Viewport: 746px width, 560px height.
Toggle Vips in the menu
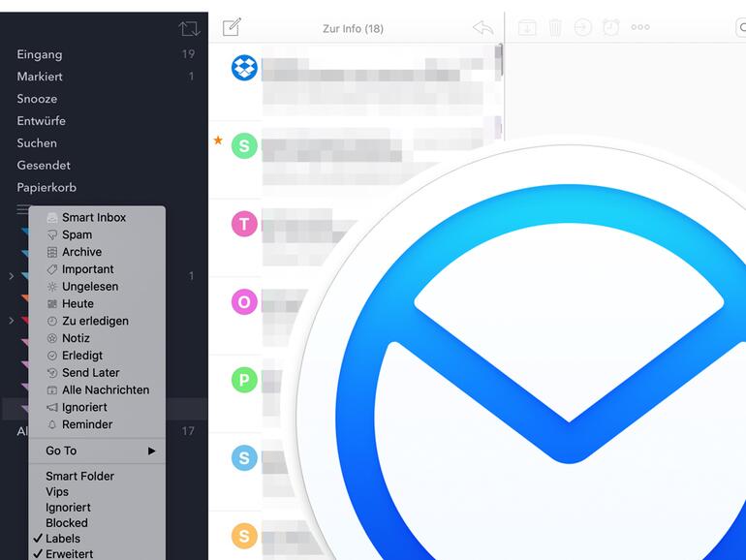pyautogui.click(x=97, y=491)
